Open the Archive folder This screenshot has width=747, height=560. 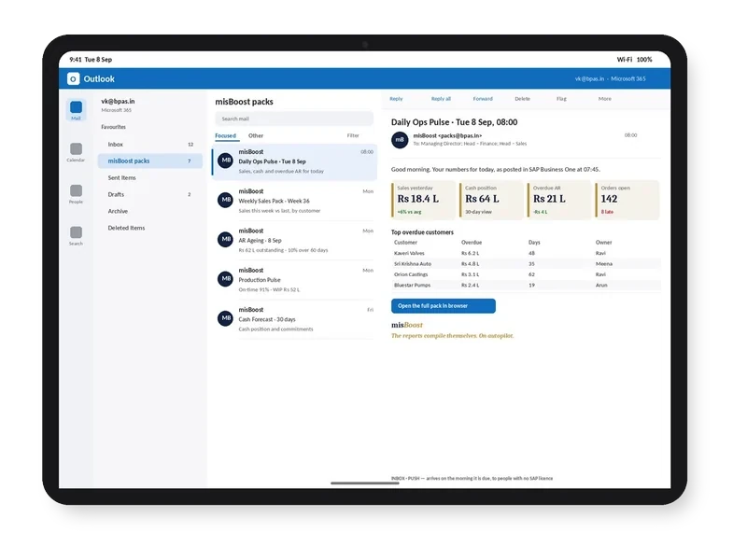(150, 211)
